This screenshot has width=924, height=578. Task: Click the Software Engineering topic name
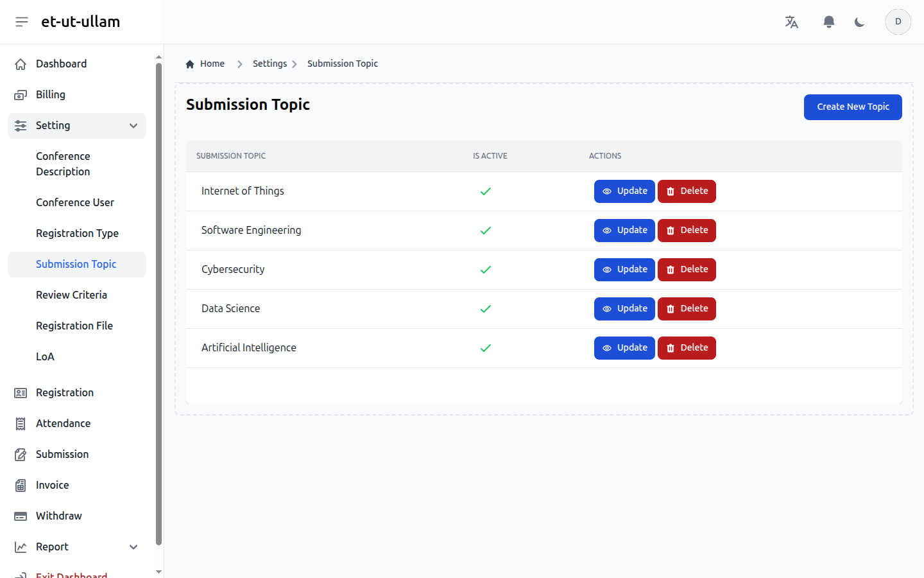[251, 231]
